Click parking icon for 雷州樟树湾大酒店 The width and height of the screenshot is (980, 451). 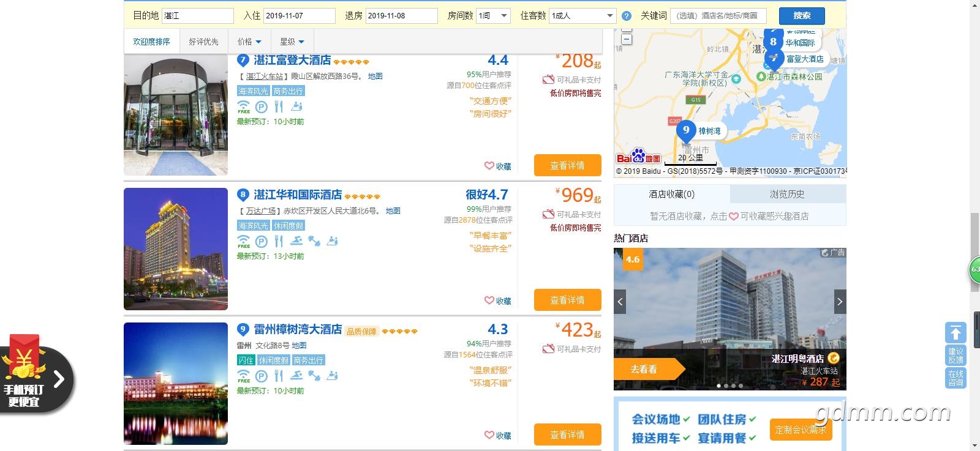click(261, 376)
